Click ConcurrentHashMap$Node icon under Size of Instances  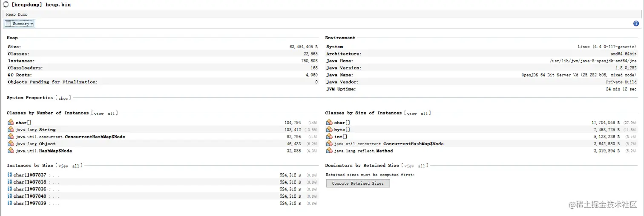pos(329,144)
